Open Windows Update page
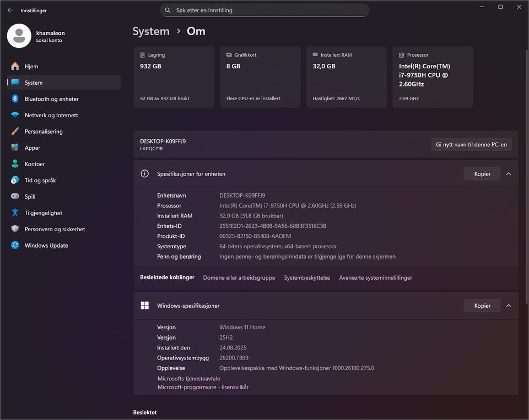The width and height of the screenshot is (529, 420). tap(46, 246)
